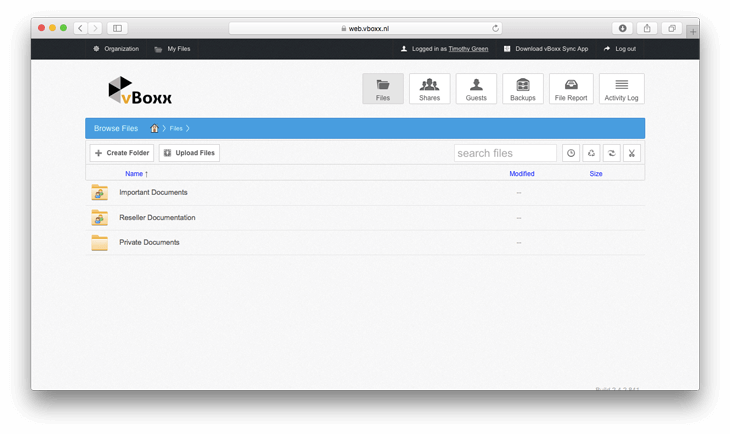Open the Organization menu item

tap(116, 48)
